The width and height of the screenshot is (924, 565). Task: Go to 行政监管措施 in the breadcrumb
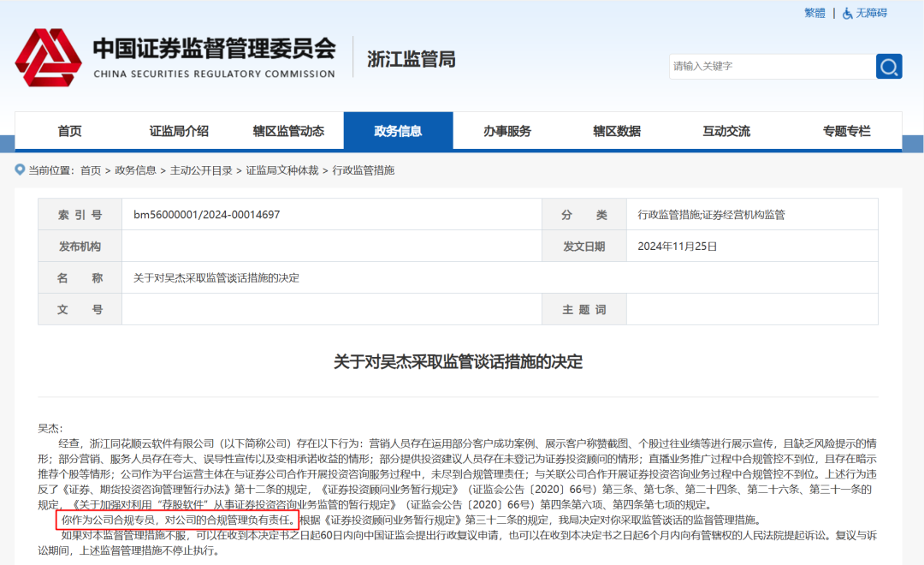[x=364, y=170]
